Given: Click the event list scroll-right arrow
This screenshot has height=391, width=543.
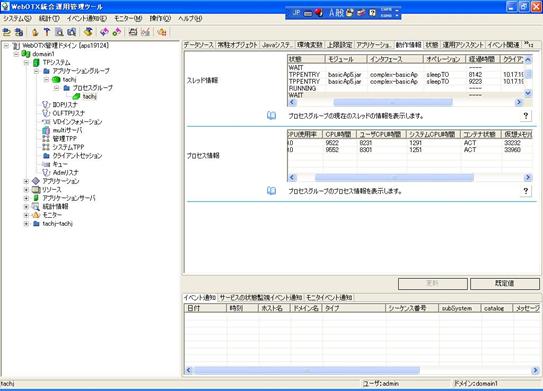Looking at the screenshot, I should (535, 371).
